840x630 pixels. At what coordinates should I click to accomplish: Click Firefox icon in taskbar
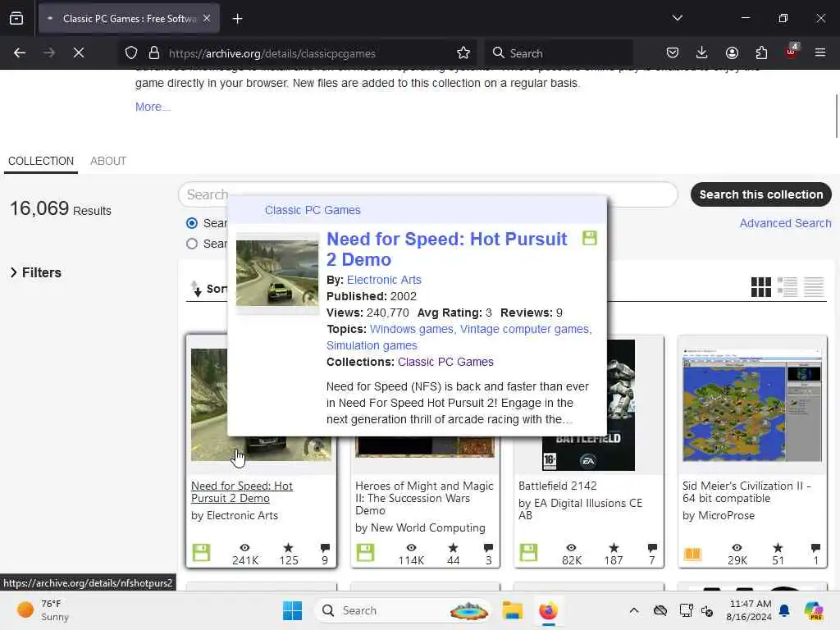point(548,610)
